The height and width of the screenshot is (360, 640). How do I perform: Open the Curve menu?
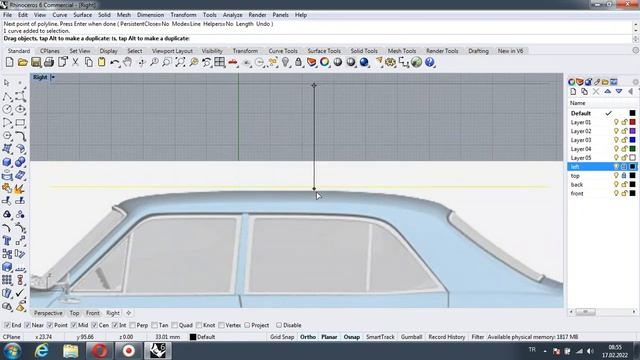coord(60,15)
